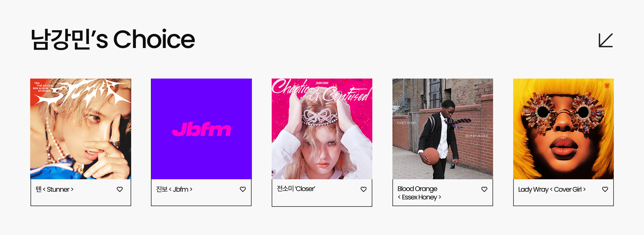The image size is (644, 235).
Task: Open the Blood Orange artist name link
Action: 417,189
